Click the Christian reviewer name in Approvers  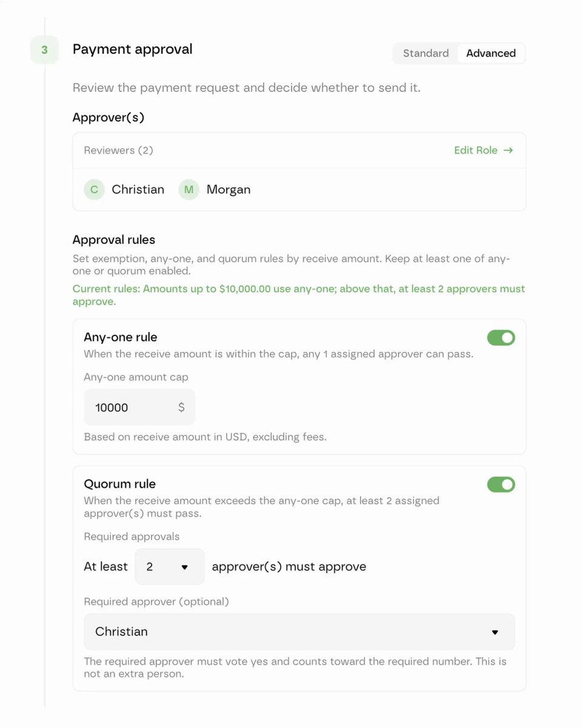(138, 189)
